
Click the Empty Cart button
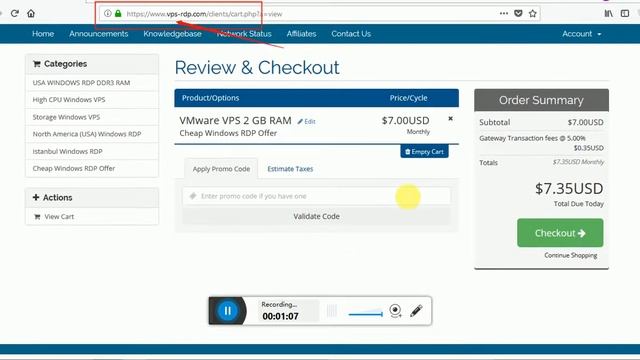(x=424, y=151)
